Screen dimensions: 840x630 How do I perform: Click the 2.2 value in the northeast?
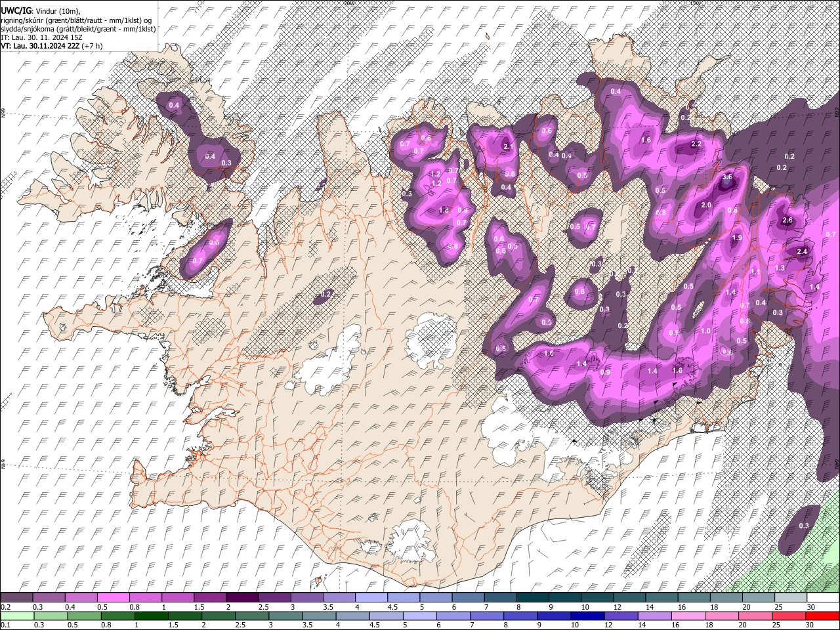click(x=697, y=144)
